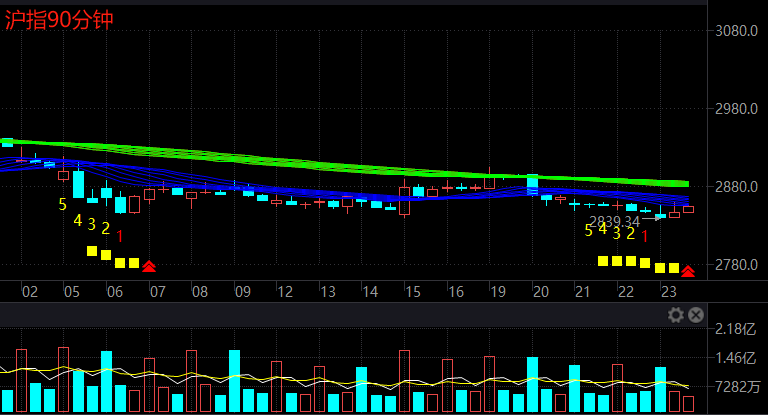Click the red double-arrow signal near date 07

tap(149, 266)
